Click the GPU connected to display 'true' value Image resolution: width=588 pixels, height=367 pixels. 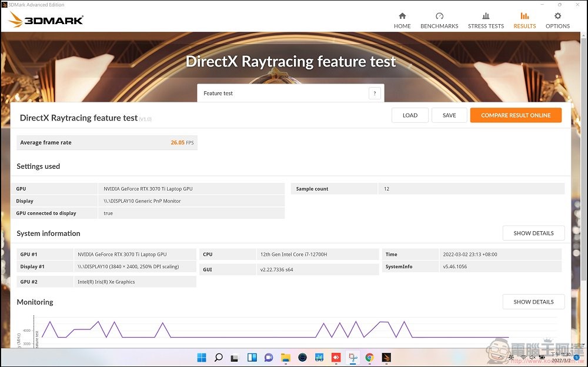(108, 213)
